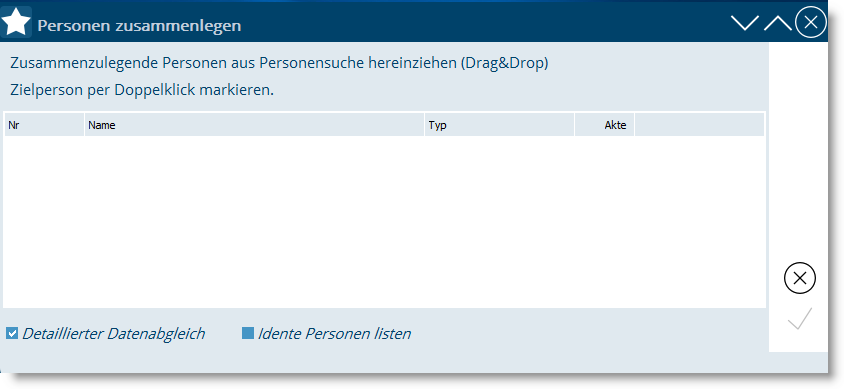Uncheck the Detaillierter Datenabgleich checkbox
The image size is (844, 389).
point(12,334)
